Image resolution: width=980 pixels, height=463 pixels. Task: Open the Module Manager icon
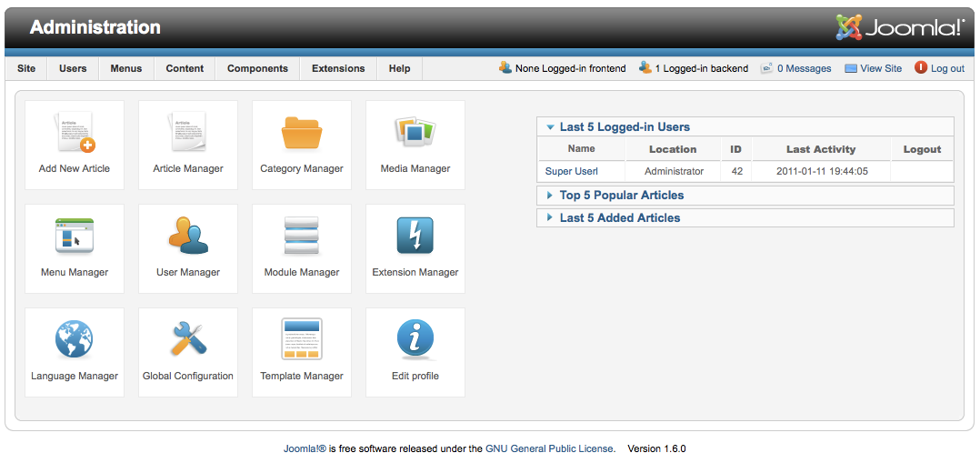click(x=302, y=236)
